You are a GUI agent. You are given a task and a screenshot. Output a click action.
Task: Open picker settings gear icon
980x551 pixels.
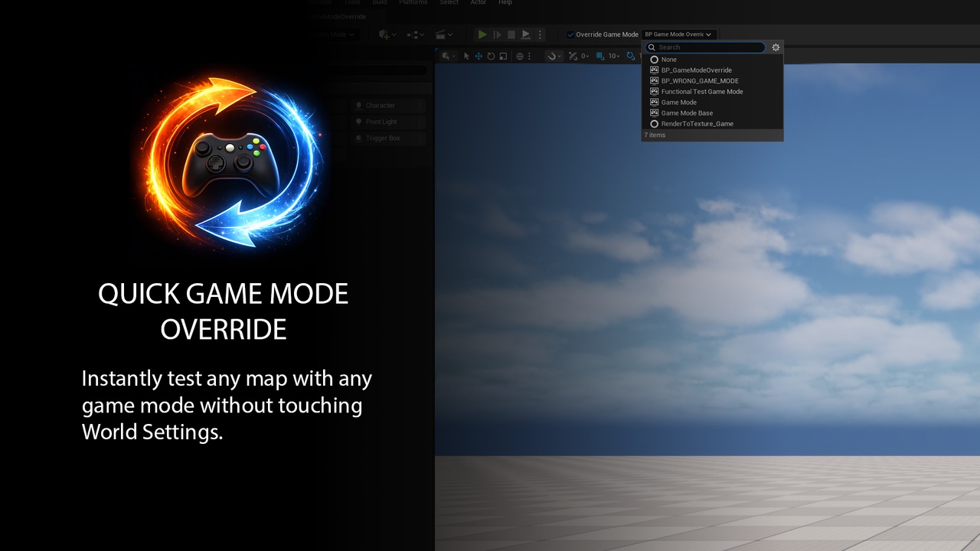[x=776, y=47]
